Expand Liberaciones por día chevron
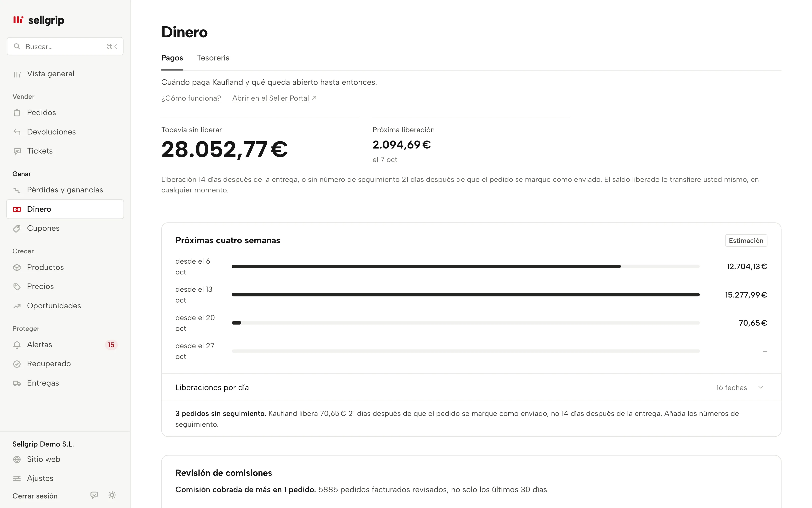The image size is (812, 508). pyautogui.click(x=761, y=387)
